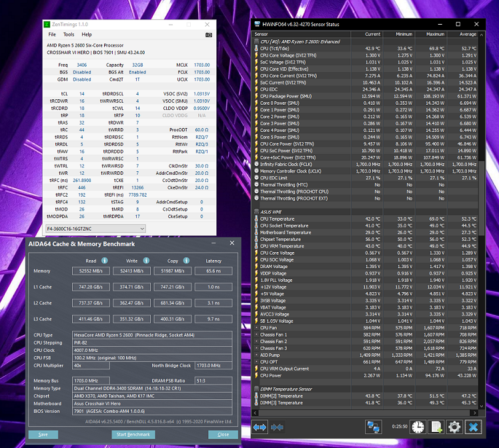Open the network remote monitoring icon in HWiNFO
The image size is (499, 448).
tap(373, 427)
